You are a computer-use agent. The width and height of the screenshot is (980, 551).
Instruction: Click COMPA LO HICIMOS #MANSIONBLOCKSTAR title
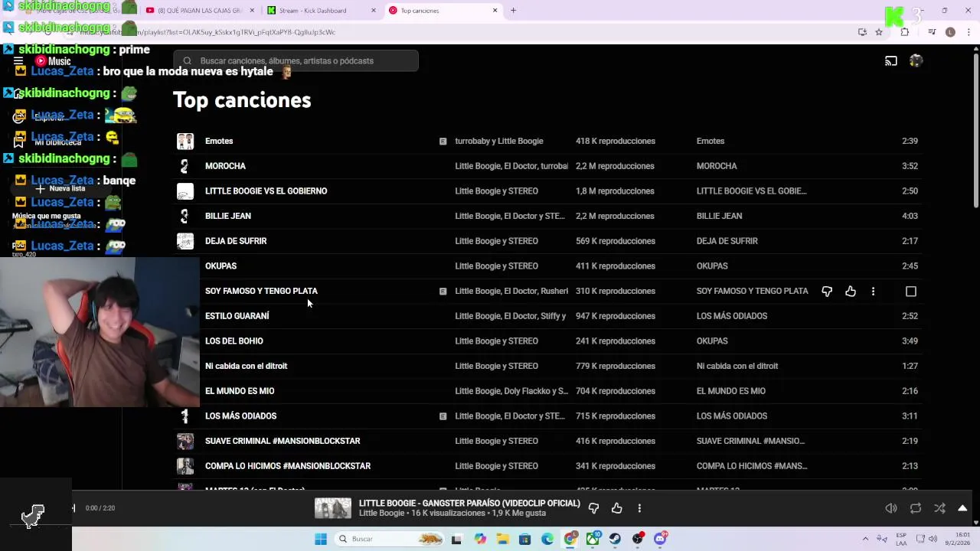(288, 466)
